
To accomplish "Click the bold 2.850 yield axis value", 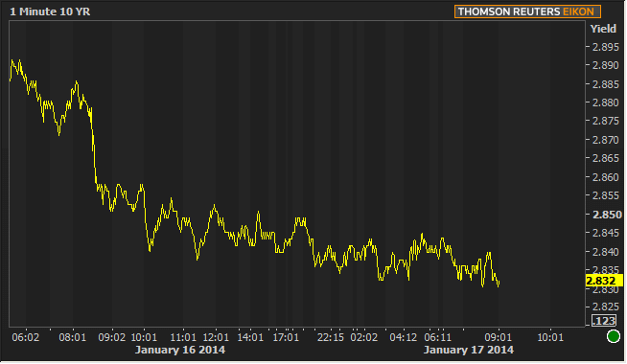I will click(x=607, y=215).
